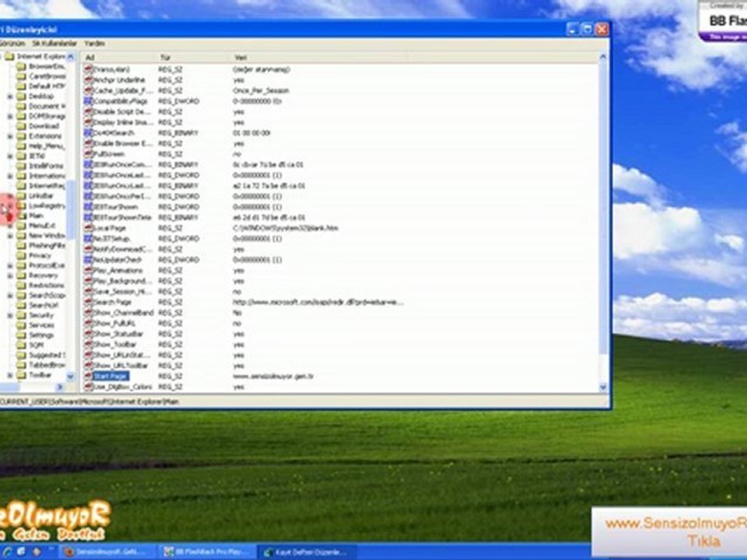Click the Internet Explorer quick launch icon
Viewport: 747px width, 560px height.
point(8,551)
